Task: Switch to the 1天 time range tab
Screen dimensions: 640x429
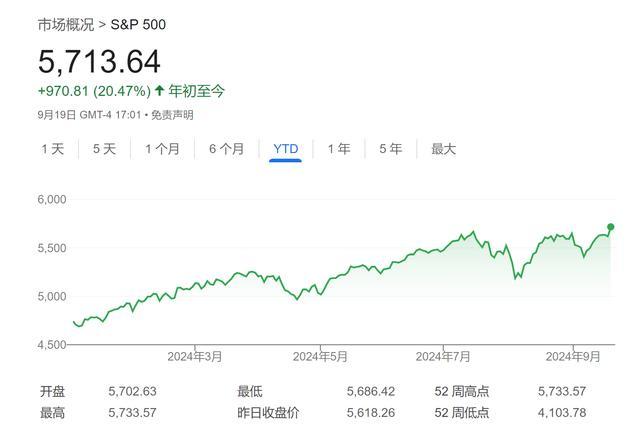Action: point(52,149)
